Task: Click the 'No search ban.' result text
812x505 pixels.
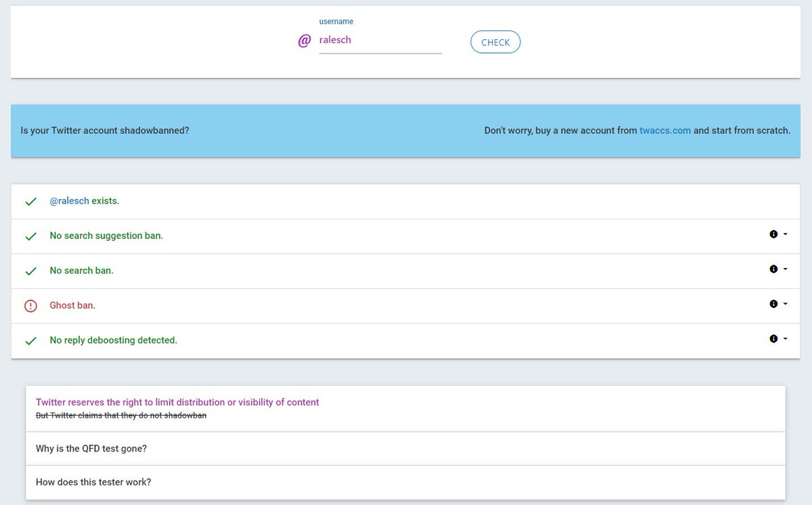Action: click(81, 270)
